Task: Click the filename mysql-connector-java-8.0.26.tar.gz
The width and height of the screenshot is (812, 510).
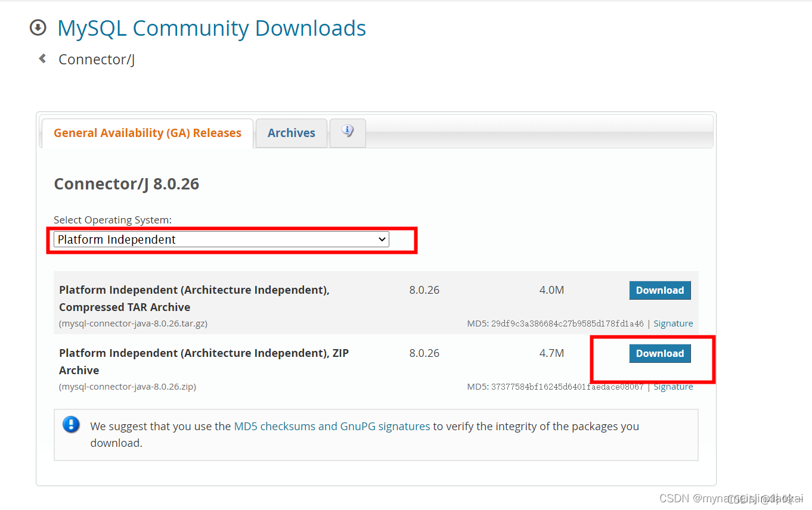Action: coord(134,324)
